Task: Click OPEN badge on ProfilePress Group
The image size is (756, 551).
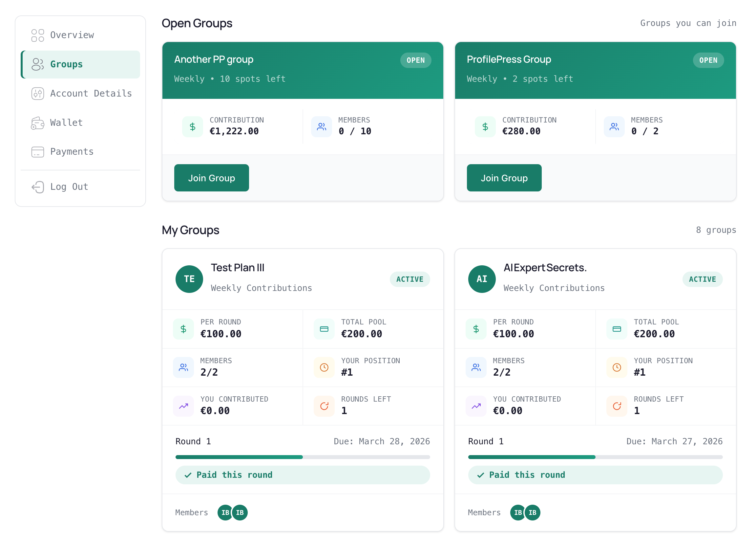Action: click(x=708, y=60)
